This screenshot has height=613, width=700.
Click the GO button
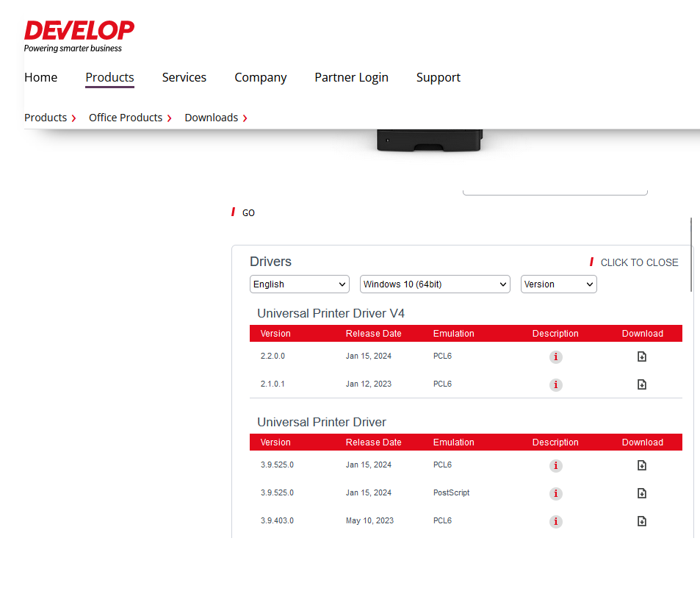[243, 212]
